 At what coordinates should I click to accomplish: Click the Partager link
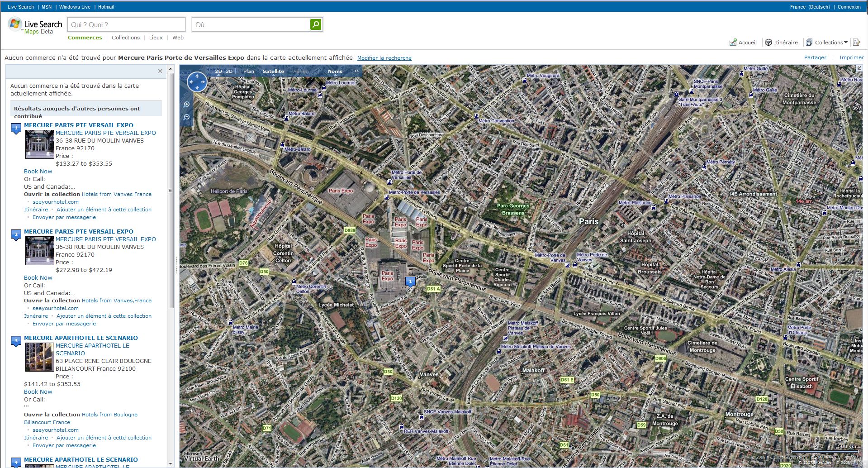tap(815, 57)
